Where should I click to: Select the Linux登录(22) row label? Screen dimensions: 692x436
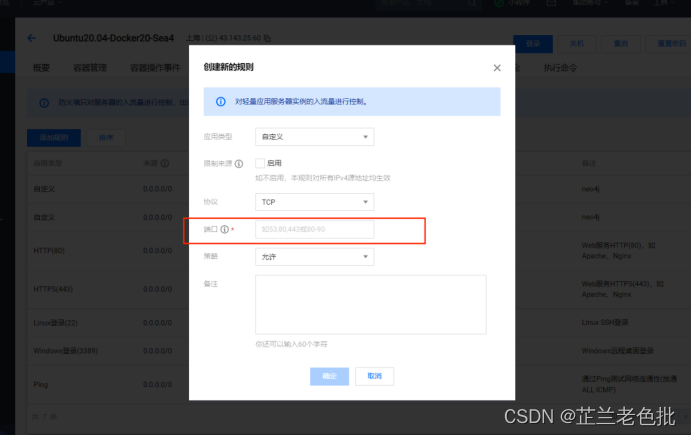(56, 323)
